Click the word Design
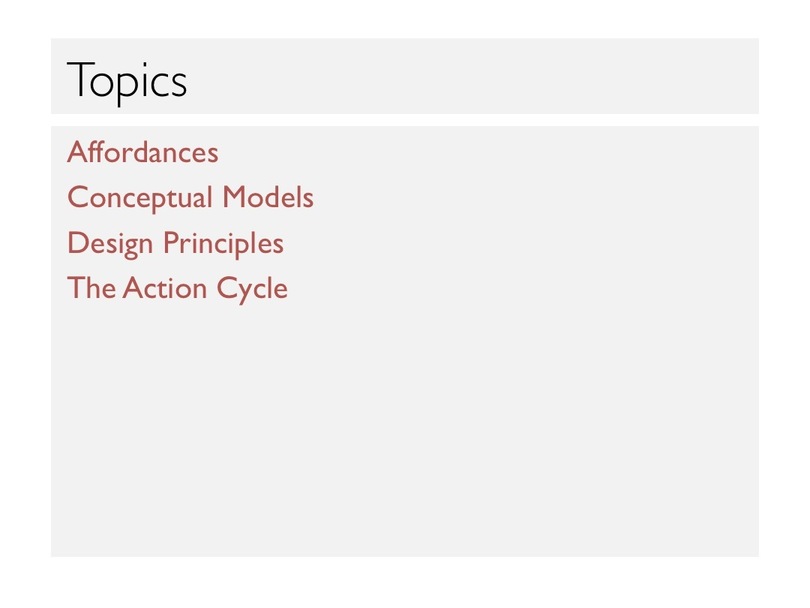This screenshot has height=608, width=810. click(x=110, y=244)
